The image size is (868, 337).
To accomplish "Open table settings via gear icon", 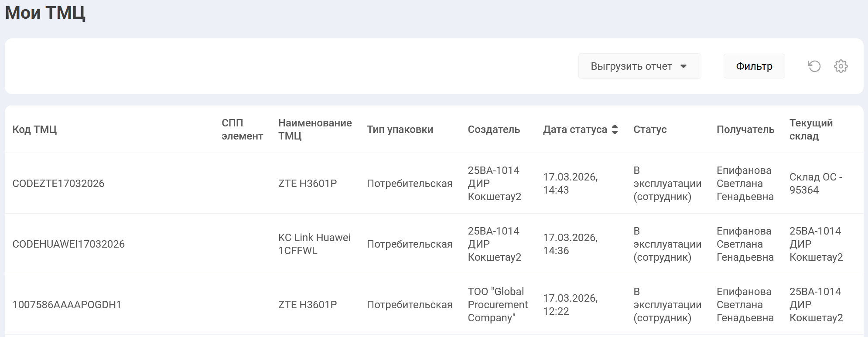I will [841, 66].
